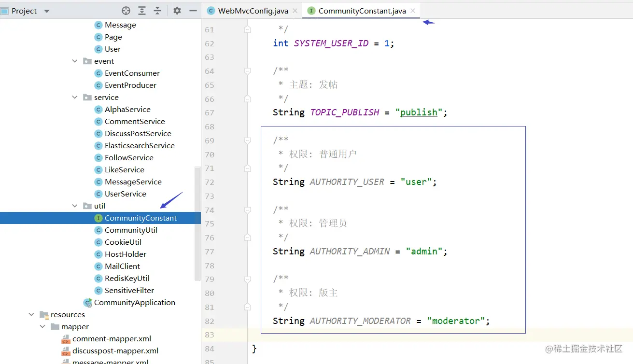Open the Message class

[x=120, y=25]
